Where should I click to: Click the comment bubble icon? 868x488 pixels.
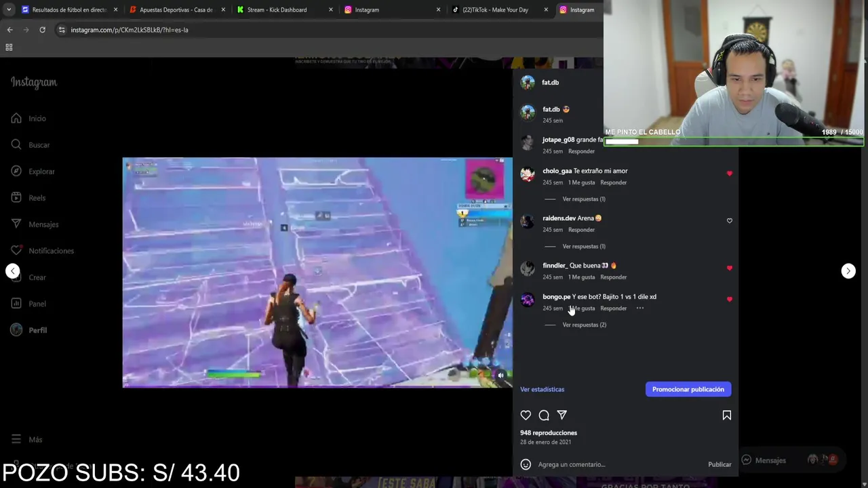click(544, 415)
